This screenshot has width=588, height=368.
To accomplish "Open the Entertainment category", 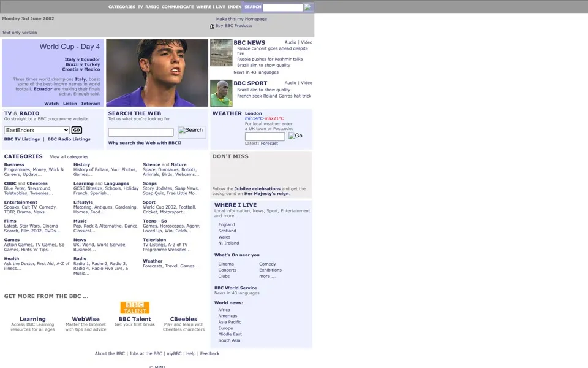I will point(21,202).
